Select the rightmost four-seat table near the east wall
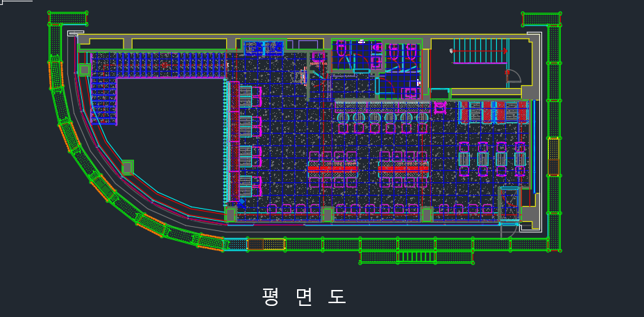Screen dimensions: 644x317 click(x=520, y=159)
